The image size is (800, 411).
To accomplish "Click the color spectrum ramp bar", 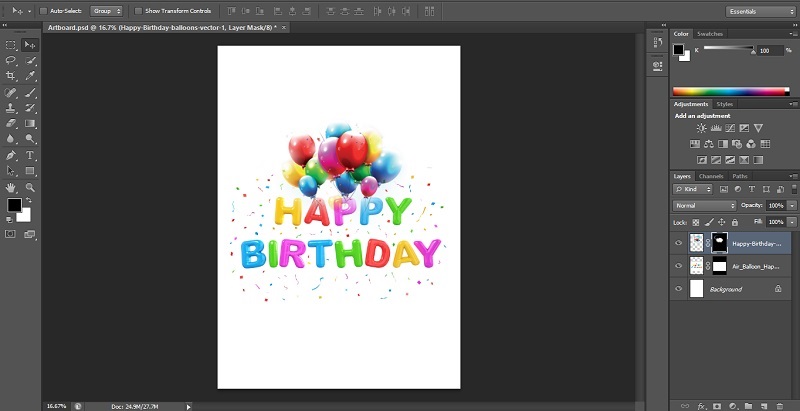I will point(731,91).
